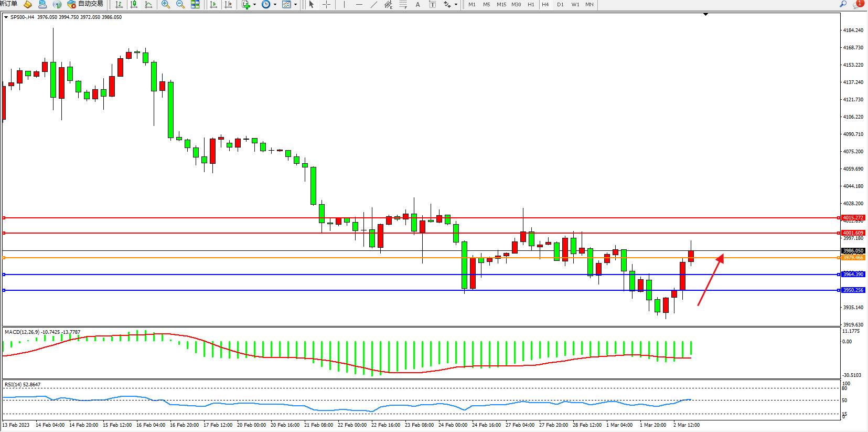The width and height of the screenshot is (868, 432).
Task: Toggle the chart auto scroll button
Action: 213,5
